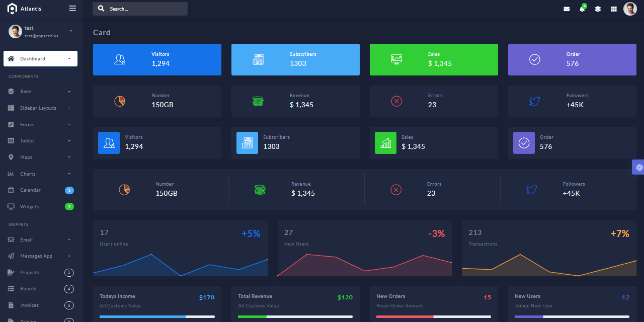Viewport: 644px width, 322px height.
Task: Click the +5% Users online link
Action: pyautogui.click(x=251, y=233)
